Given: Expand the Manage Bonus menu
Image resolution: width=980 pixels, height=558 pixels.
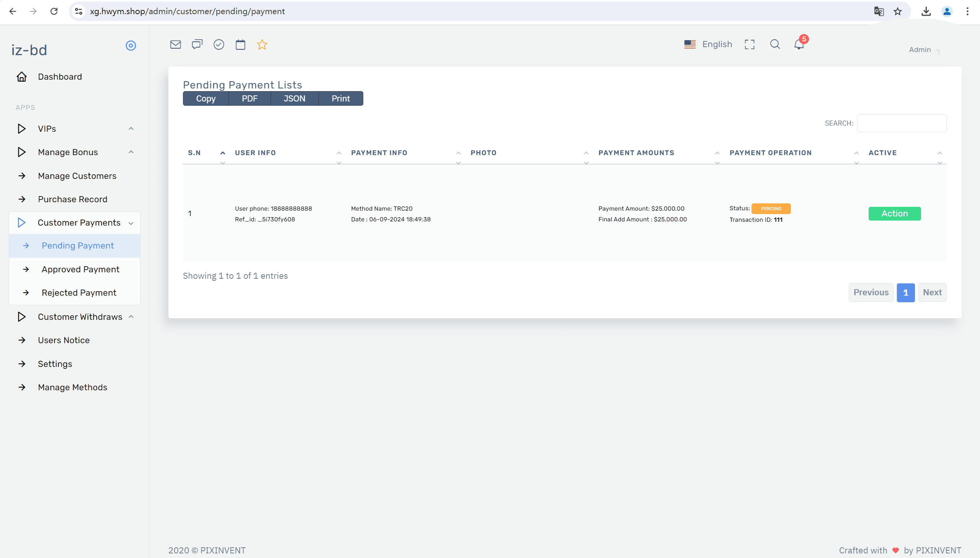Looking at the screenshot, I should 75,152.
